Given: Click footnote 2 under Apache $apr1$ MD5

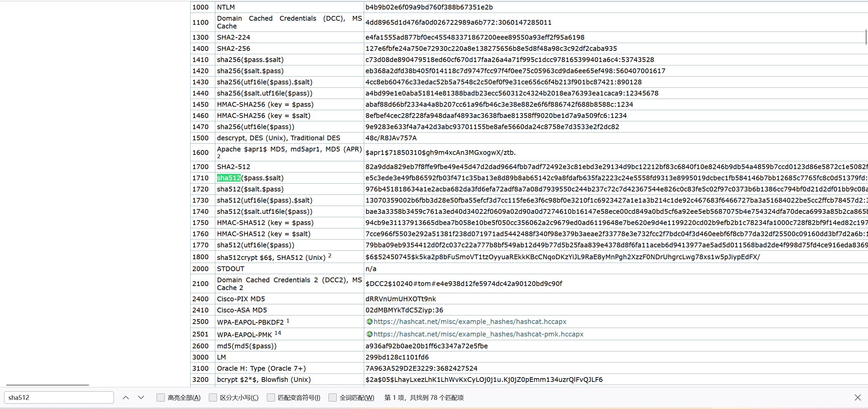Looking at the screenshot, I should (219, 157).
